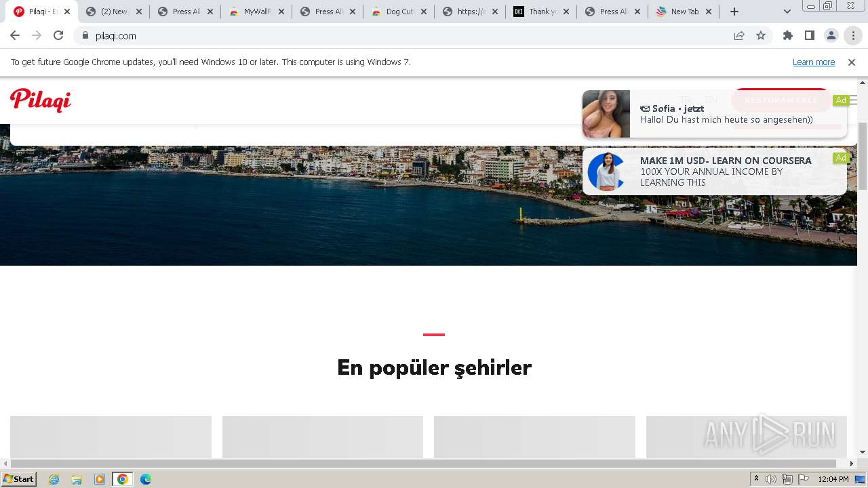The image size is (868, 488).
Task: Open the network tray icon
Action: pyautogui.click(x=787, y=479)
